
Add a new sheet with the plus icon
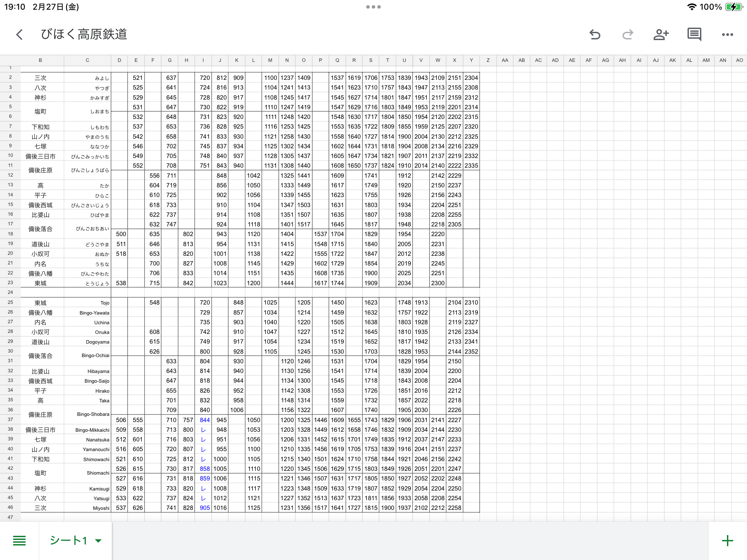[727, 541]
